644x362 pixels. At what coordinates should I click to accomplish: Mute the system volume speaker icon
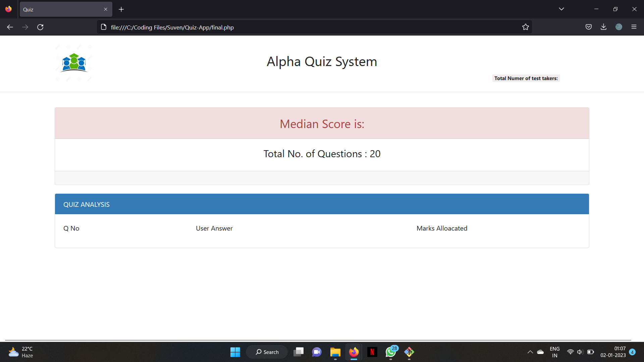[x=580, y=352]
